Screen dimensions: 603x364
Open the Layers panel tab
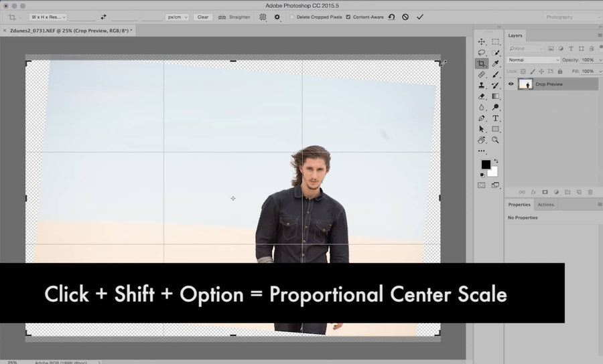point(515,35)
